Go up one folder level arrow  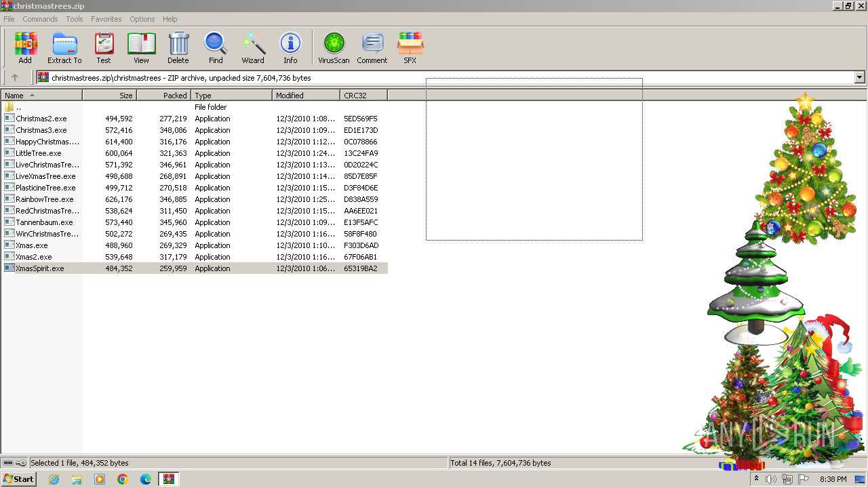click(x=15, y=78)
